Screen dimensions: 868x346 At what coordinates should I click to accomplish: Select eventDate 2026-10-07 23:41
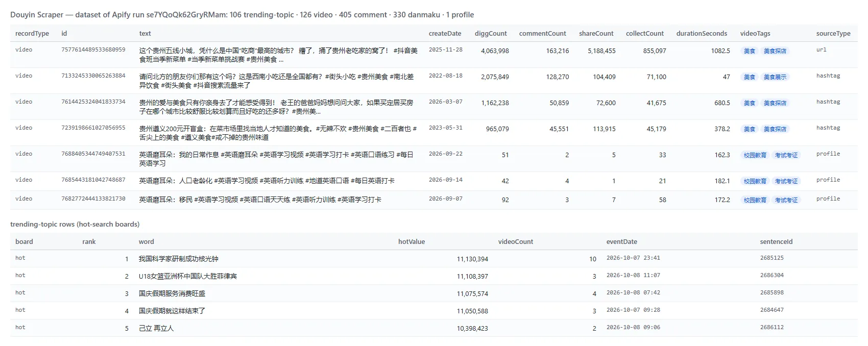[x=633, y=258]
